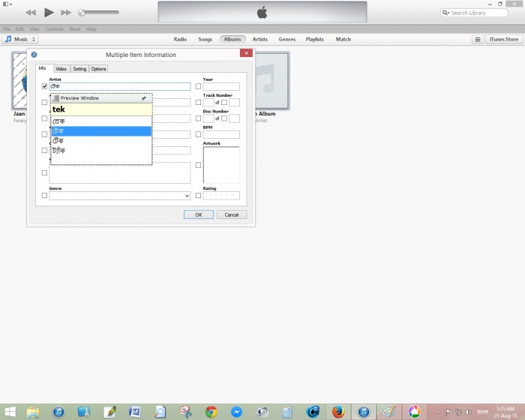Click the blank music-note album artwork
The height and width of the screenshot is (420, 525).
pyautogui.click(x=271, y=80)
